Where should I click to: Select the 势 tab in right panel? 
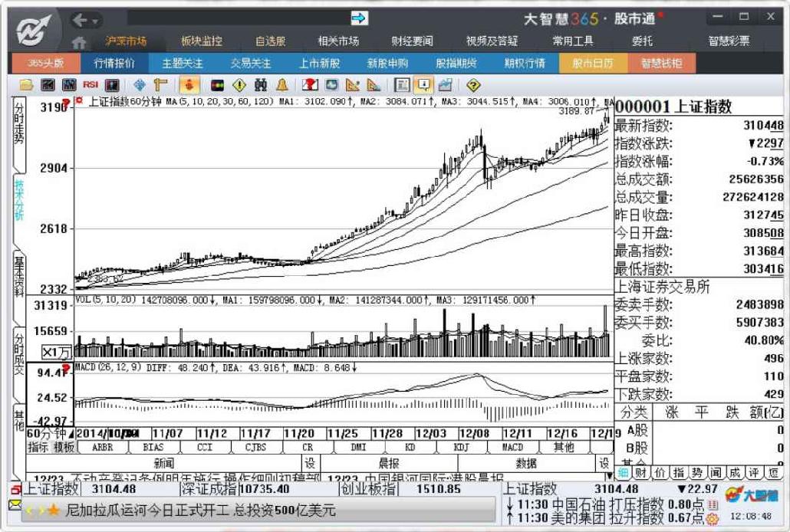coord(696,472)
